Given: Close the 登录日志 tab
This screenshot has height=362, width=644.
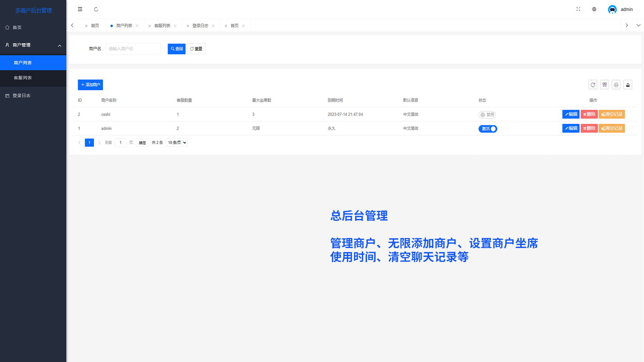Looking at the screenshot, I should click(x=213, y=26).
